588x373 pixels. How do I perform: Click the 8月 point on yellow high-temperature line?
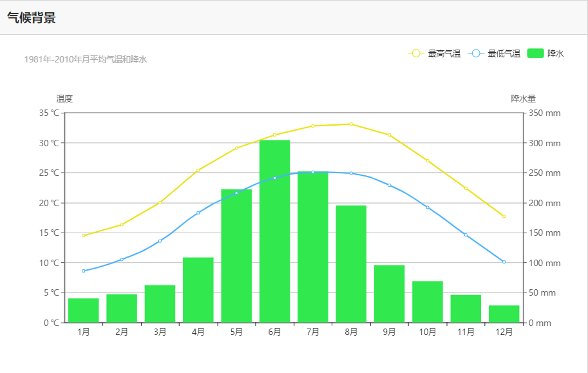351,124
